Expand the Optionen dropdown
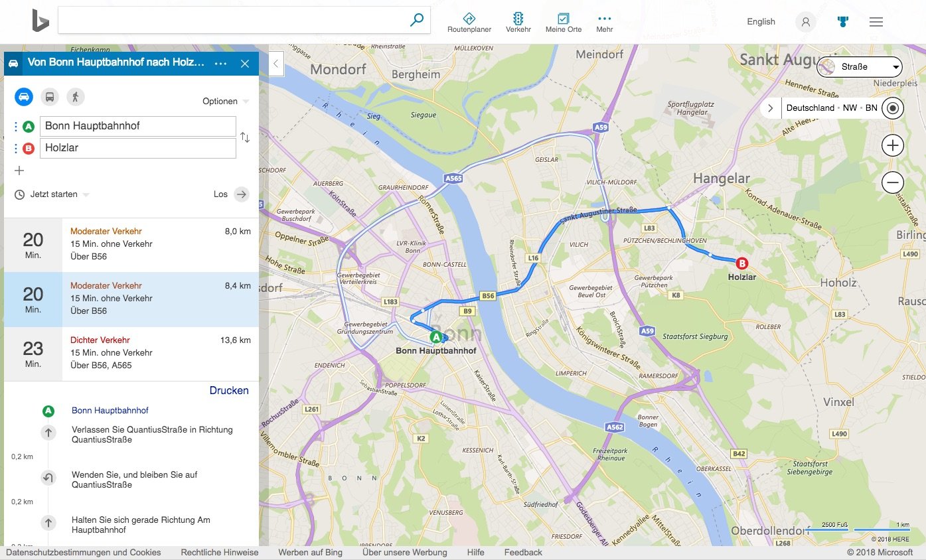The height and width of the screenshot is (560, 926). point(226,102)
